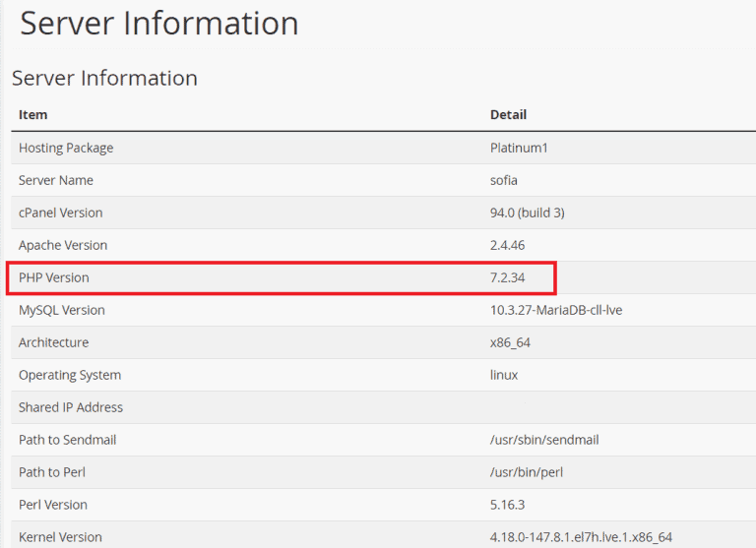This screenshot has width=756, height=548.
Task: Click the Item column header
Action: click(x=32, y=115)
